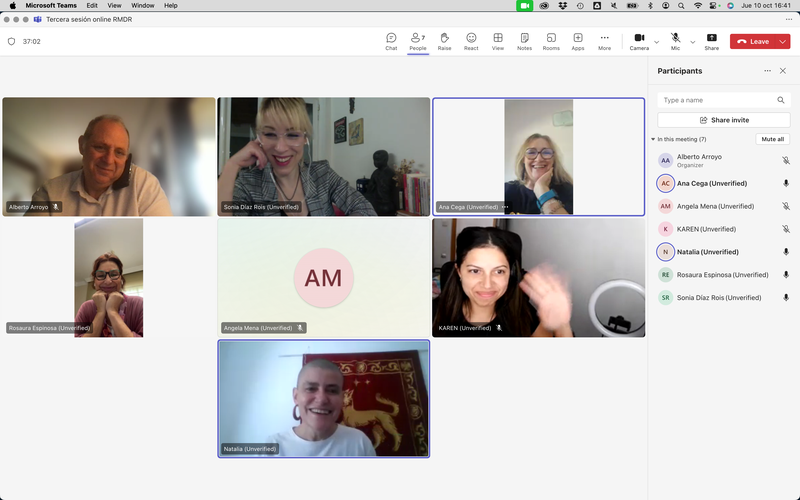Toggle the Camera on or off
The width and height of the screenshot is (800, 500).
tap(639, 41)
